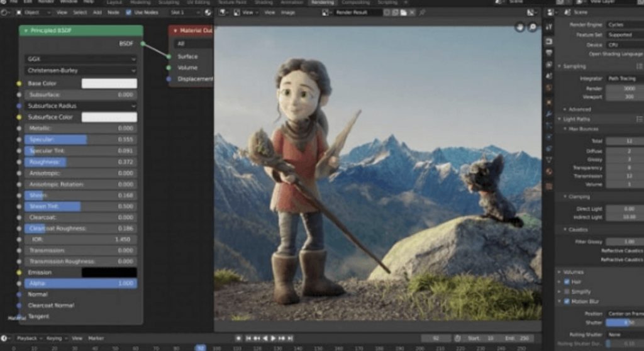Screen dimensions: 644x351
Task: Click the zoom magnifier icon in render view
Action: coord(533,27)
